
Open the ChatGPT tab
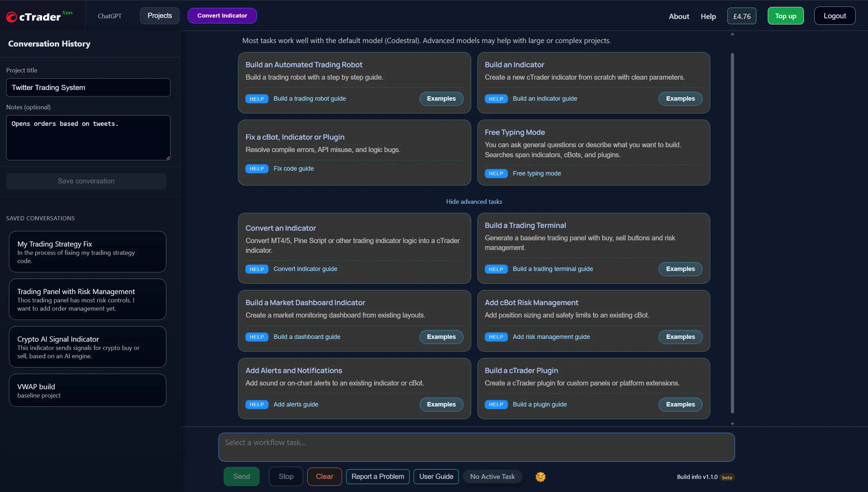(110, 16)
